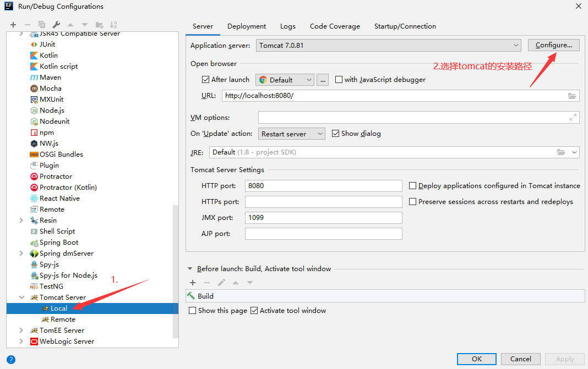Click the down arrow under Before launch

pos(250,283)
